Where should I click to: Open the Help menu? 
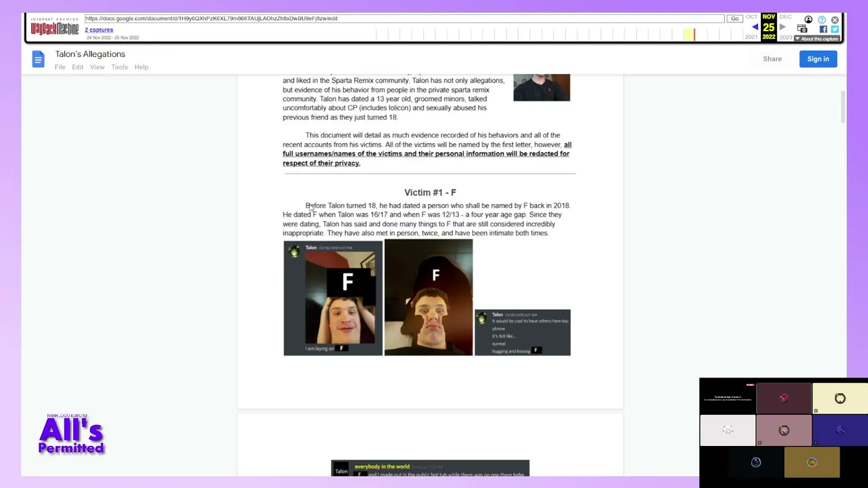[x=141, y=67]
